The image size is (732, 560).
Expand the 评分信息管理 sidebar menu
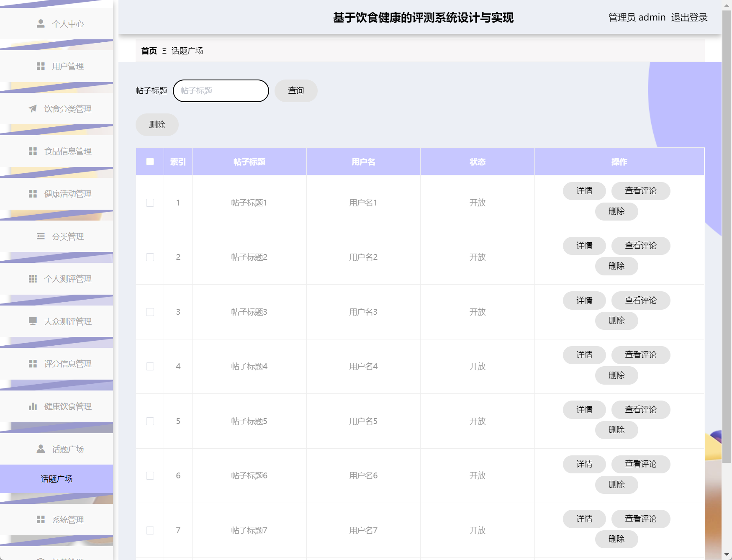click(57, 364)
